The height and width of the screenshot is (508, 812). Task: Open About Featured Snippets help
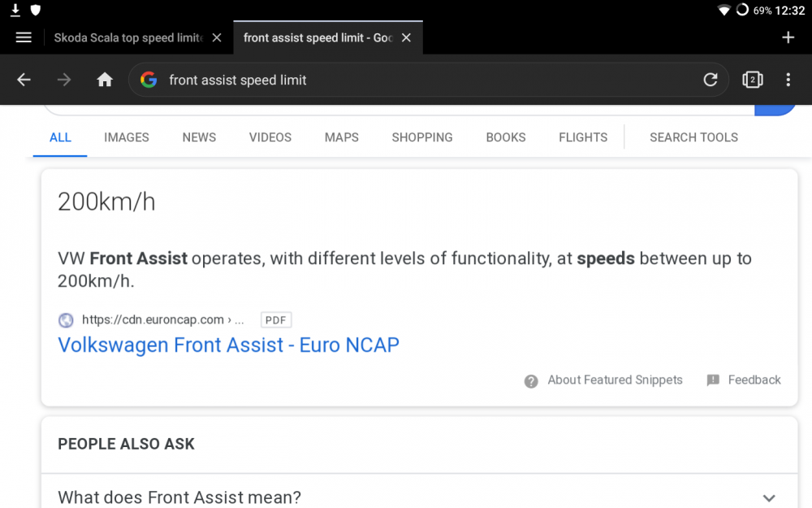coord(615,380)
